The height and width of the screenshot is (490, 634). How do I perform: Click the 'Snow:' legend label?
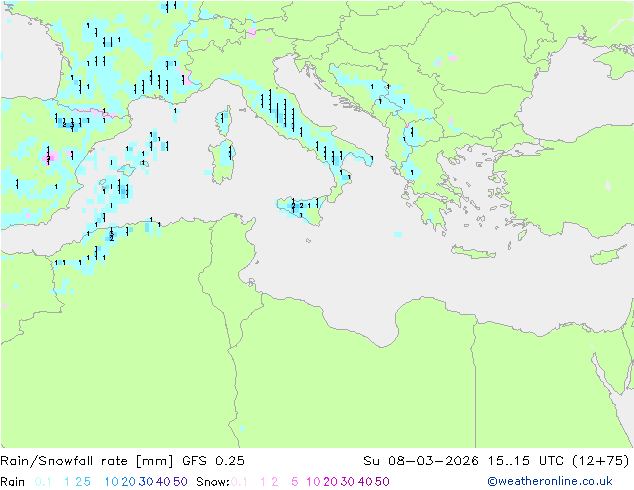point(213,482)
